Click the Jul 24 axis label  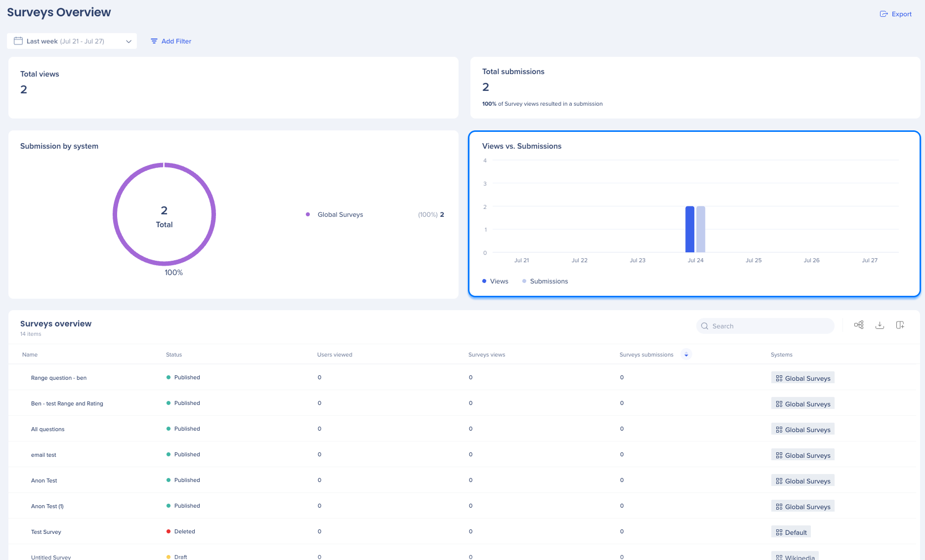696,260
